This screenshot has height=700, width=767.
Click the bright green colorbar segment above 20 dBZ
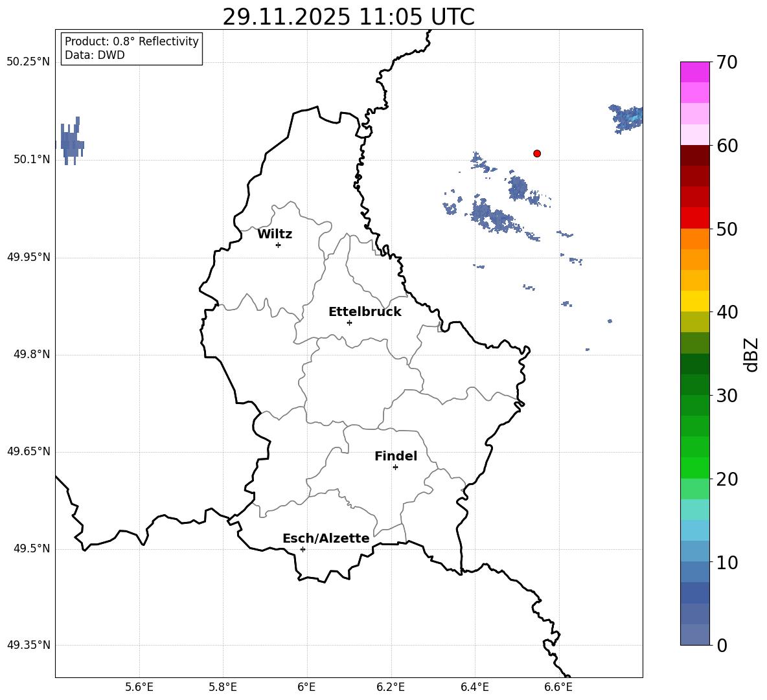pos(695,468)
